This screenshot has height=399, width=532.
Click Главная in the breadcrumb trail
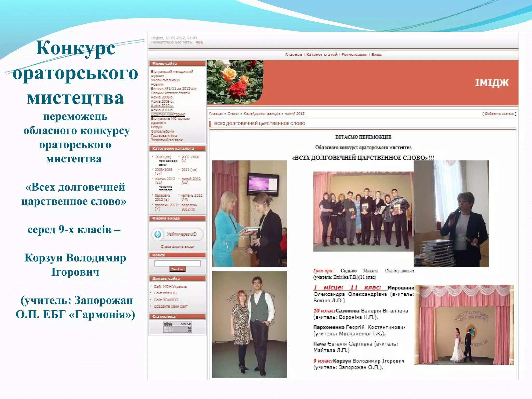click(216, 114)
